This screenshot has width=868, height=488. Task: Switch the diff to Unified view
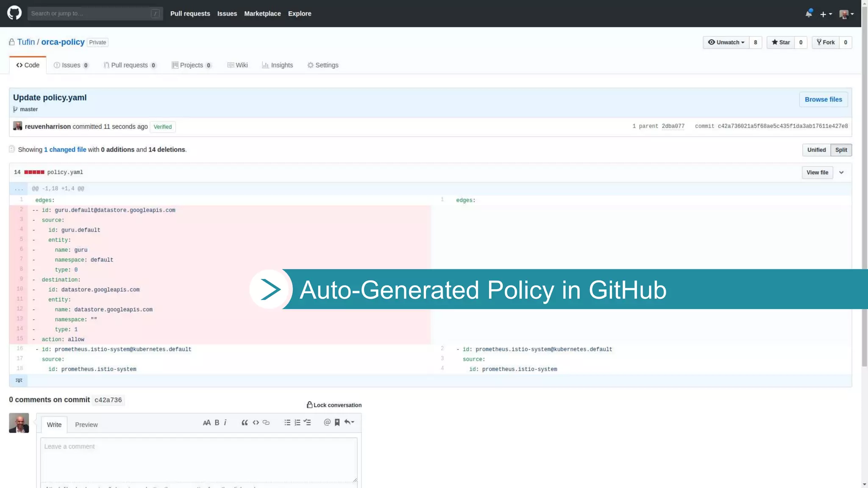(816, 150)
